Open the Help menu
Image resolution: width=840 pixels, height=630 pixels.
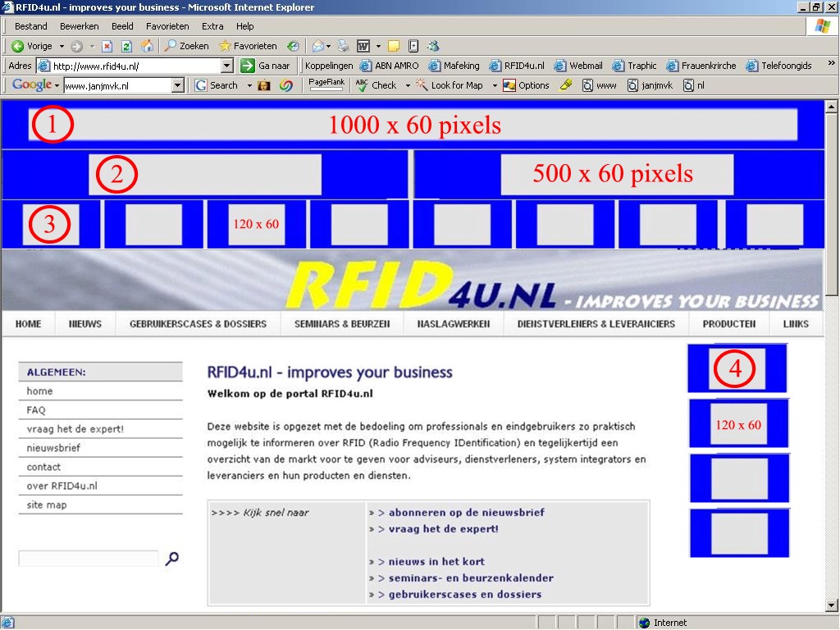[x=245, y=26]
